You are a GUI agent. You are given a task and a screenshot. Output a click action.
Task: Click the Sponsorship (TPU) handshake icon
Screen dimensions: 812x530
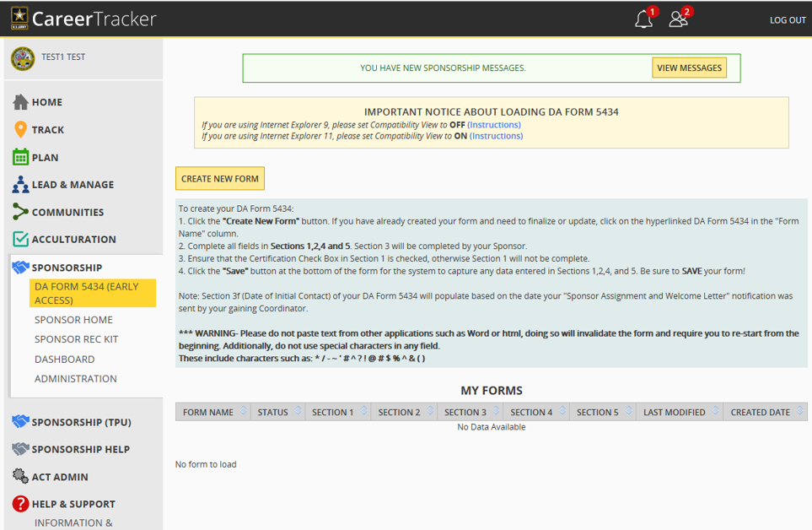point(20,422)
